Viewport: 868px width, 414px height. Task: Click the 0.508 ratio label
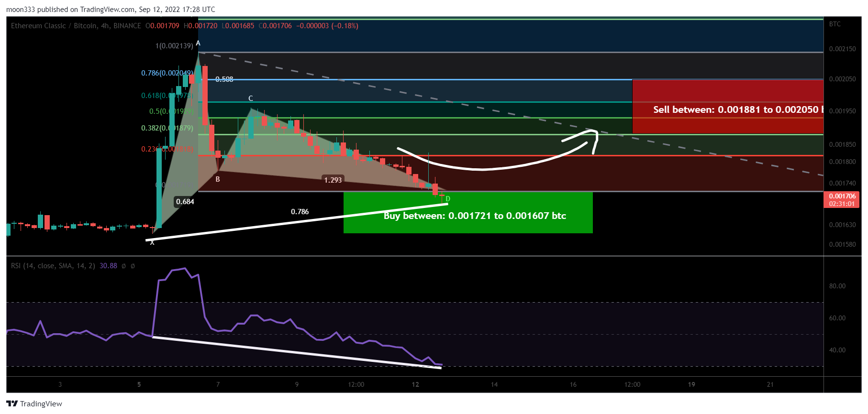[224, 79]
